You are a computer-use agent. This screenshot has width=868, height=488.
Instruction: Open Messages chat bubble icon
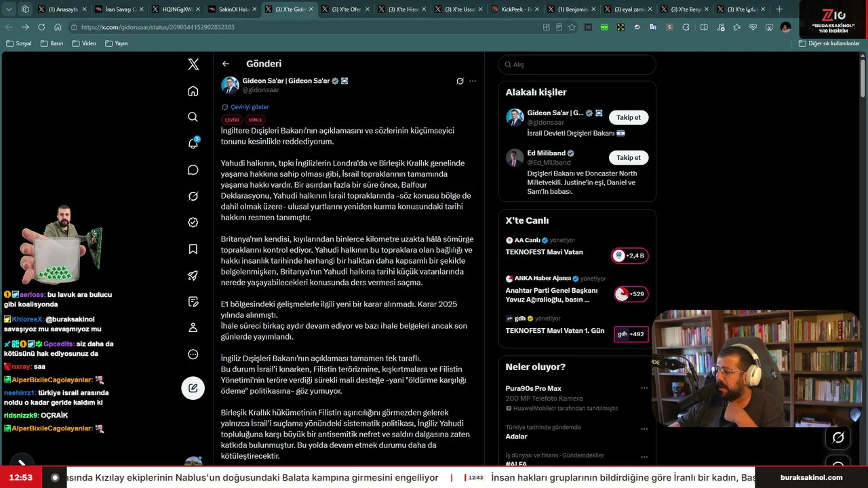tap(193, 169)
